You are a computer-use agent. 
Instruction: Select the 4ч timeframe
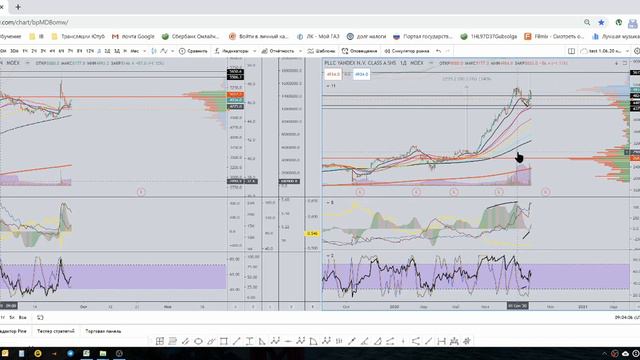tap(52, 51)
